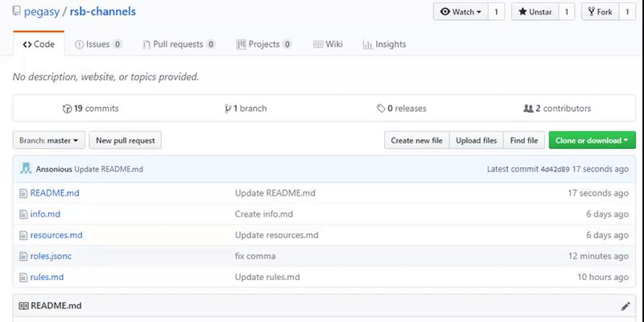View the 0 releases page
The image size is (644, 322).
[x=401, y=109]
